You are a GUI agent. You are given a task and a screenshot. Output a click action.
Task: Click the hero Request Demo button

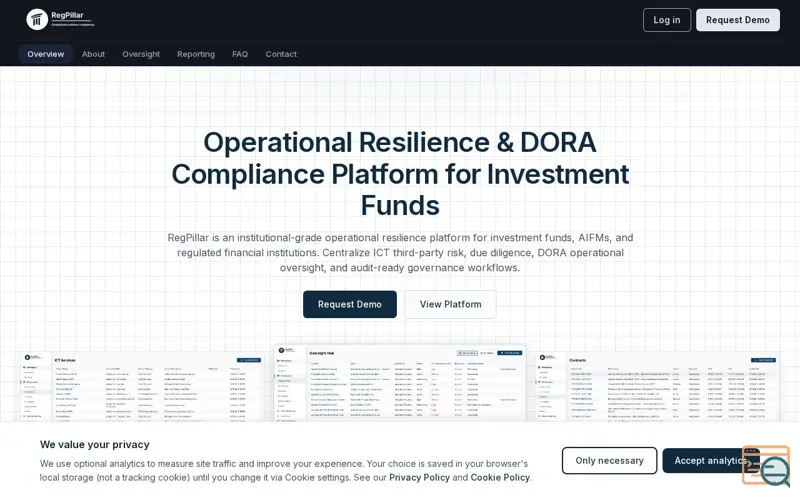(x=349, y=304)
